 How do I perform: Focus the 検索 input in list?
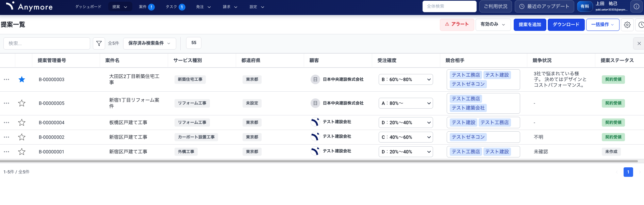pyautogui.click(x=47, y=43)
